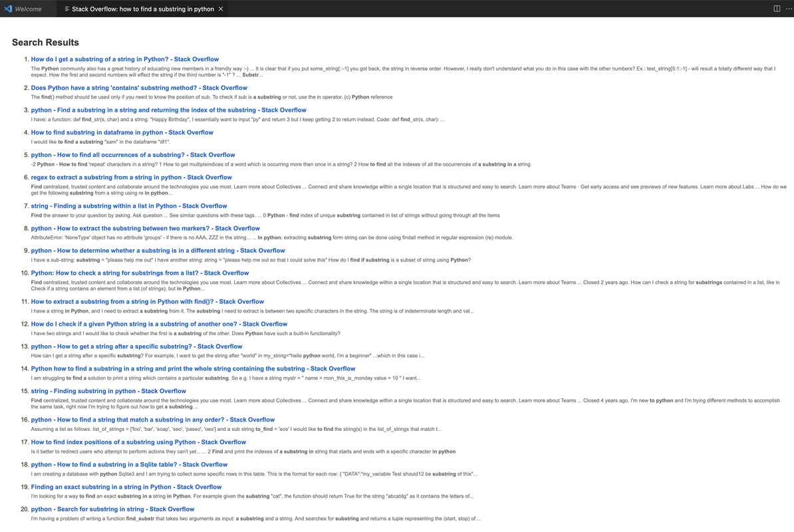This screenshot has height=532, width=794.
Task: Click snippet 'I would like to find a substring "sam"'
Action: click(100, 142)
